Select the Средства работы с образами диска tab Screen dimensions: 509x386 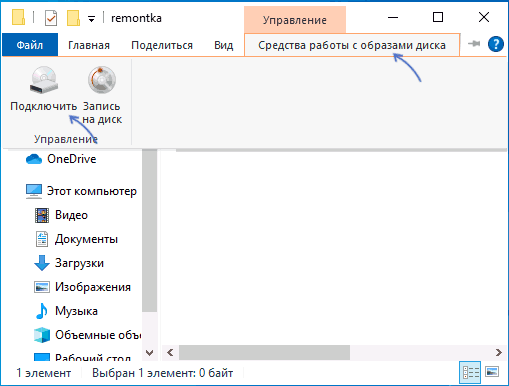352,45
